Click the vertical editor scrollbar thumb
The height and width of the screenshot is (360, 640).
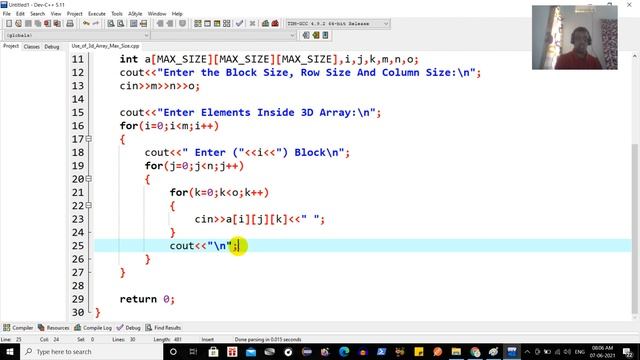coord(634,228)
